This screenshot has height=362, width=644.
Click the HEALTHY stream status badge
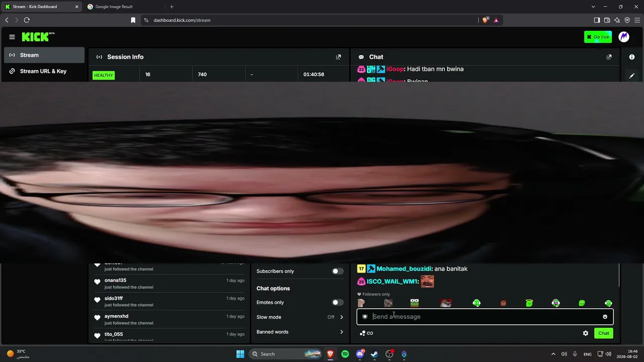pos(104,75)
